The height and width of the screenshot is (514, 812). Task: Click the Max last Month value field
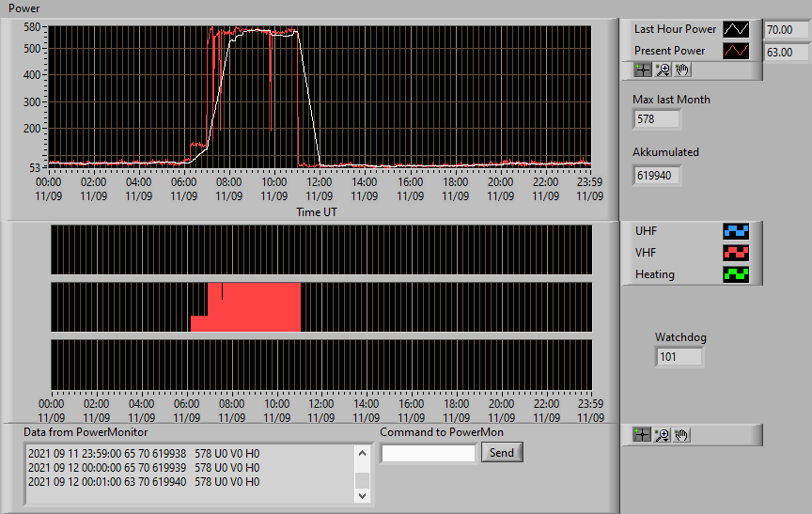click(656, 119)
